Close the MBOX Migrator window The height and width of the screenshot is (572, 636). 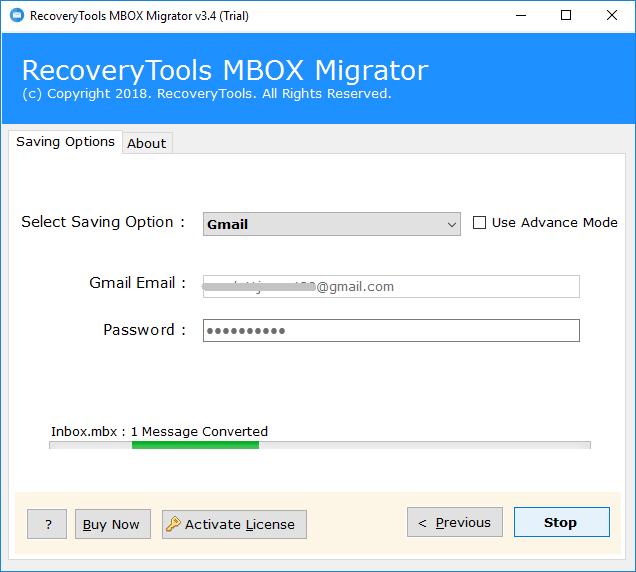click(612, 15)
